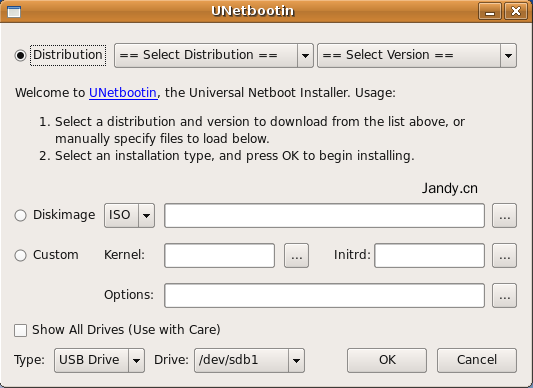
Task: Browse for an Options file
Action: 504,296
